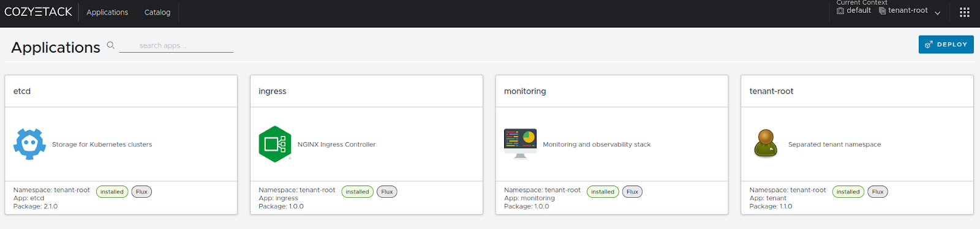
Task: Click the Deploy button
Action: [x=946, y=44]
